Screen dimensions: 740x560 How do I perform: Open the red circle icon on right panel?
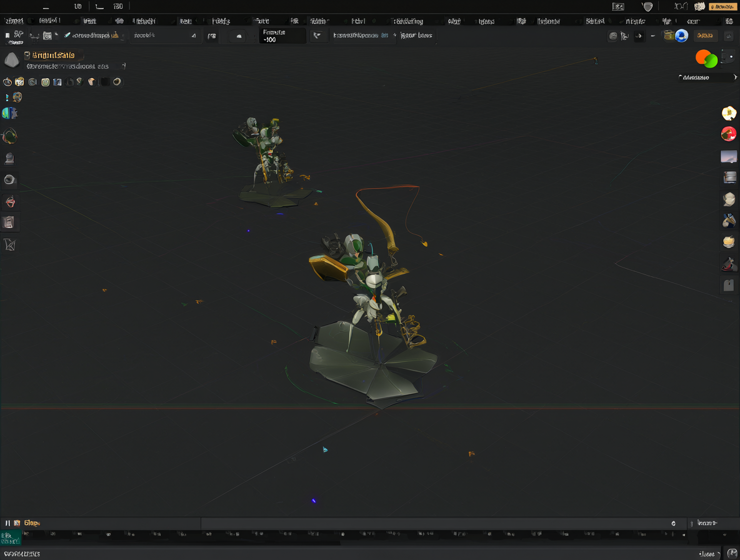pyautogui.click(x=729, y=134)
